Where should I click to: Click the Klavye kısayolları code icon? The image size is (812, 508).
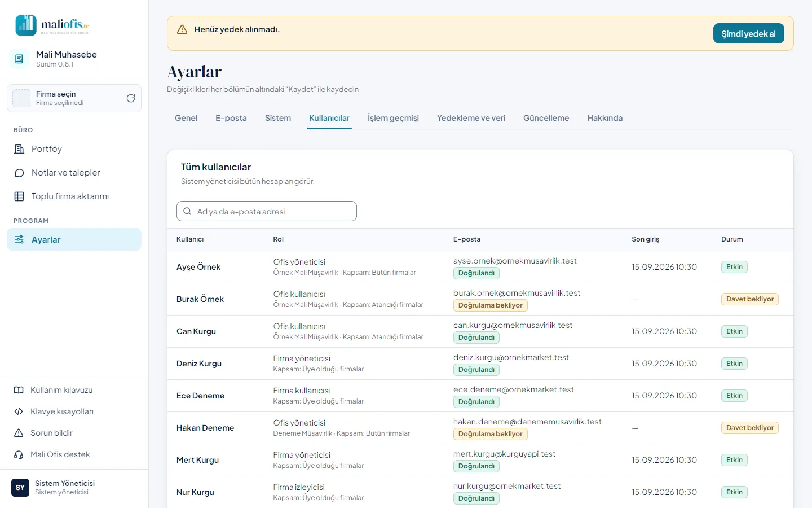(x=19, y=411)
